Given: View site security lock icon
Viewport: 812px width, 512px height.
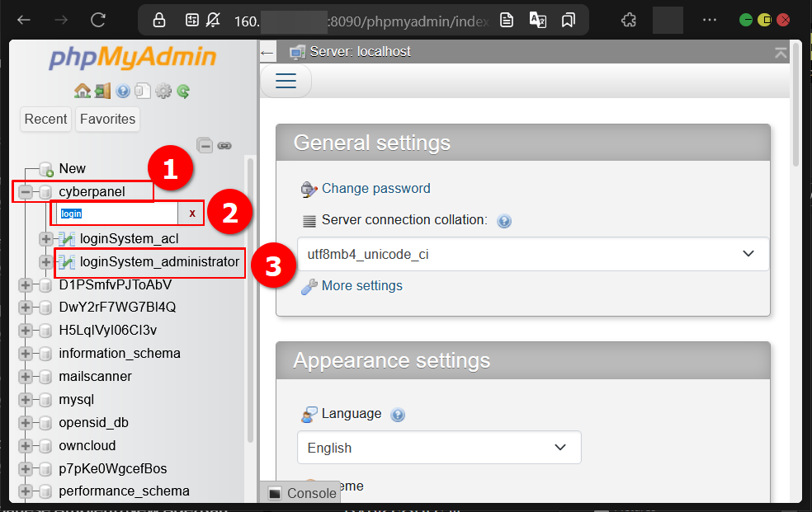Looking at the screenshot, I should pyautogui.click(x=159, y=20).
